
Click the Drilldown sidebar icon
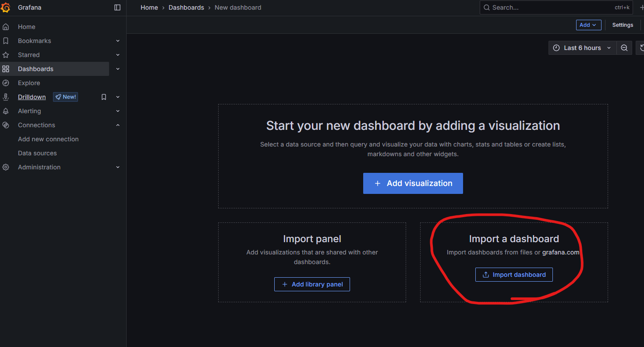point(6,97)
